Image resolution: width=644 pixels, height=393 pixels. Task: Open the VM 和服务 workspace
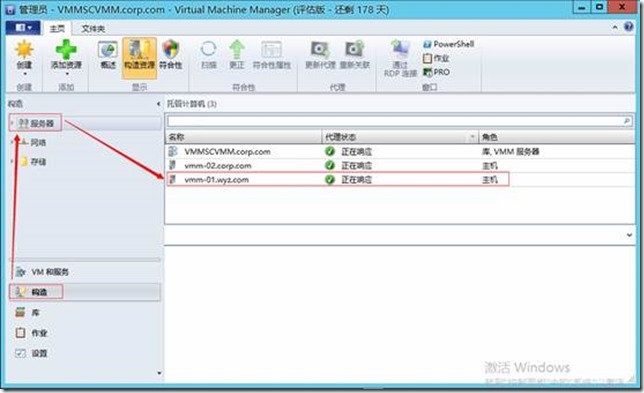pos(84,272)
